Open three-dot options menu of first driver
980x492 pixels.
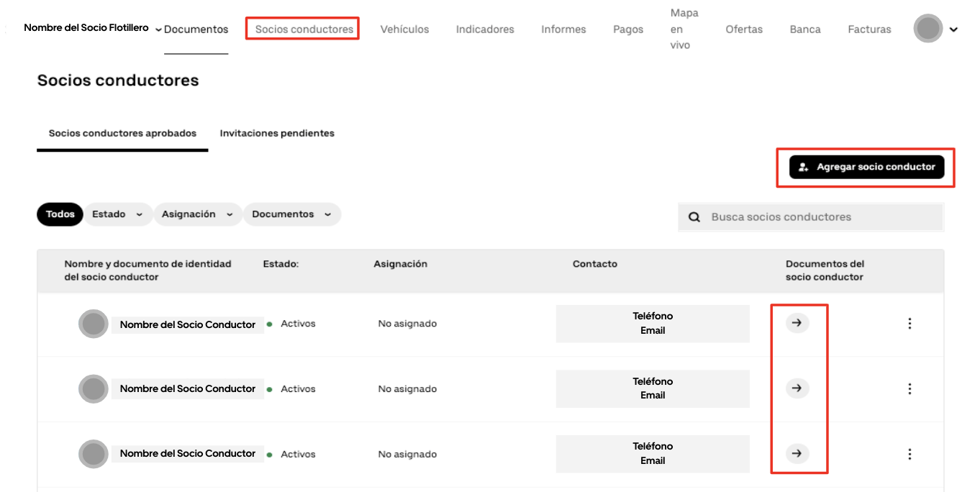click(909, 324)
